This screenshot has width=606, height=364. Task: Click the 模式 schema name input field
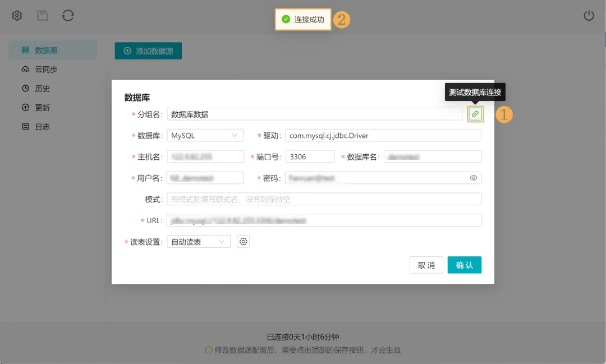click(x=324, y=199)
